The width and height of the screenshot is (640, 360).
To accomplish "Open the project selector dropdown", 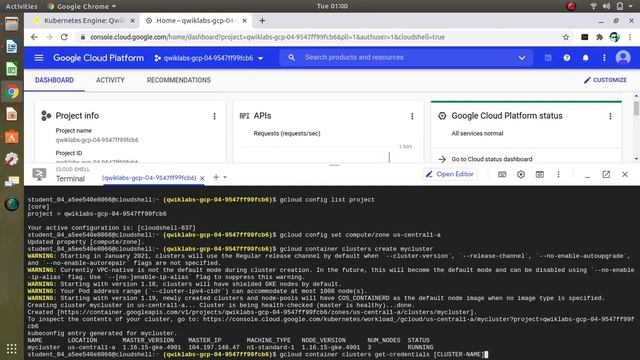I will coord(209,58).
